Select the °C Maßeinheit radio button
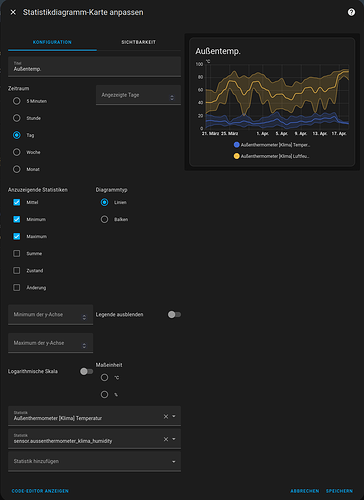Viewport: 364px width, 500px height. [104, 377]
